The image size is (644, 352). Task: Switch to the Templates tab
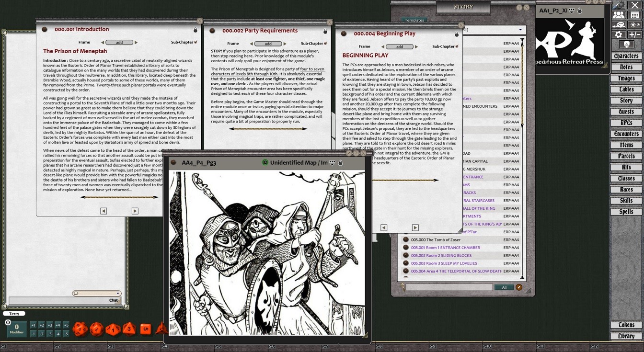[414, 20]
